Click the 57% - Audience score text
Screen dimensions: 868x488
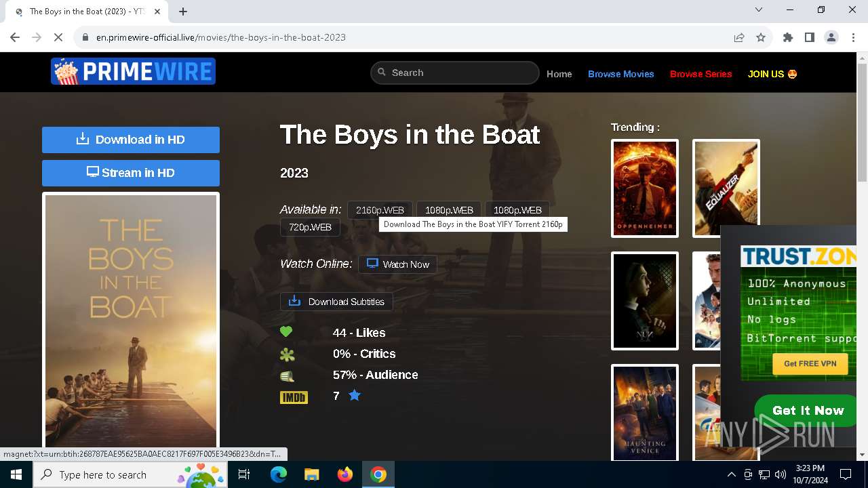[376, 375]
